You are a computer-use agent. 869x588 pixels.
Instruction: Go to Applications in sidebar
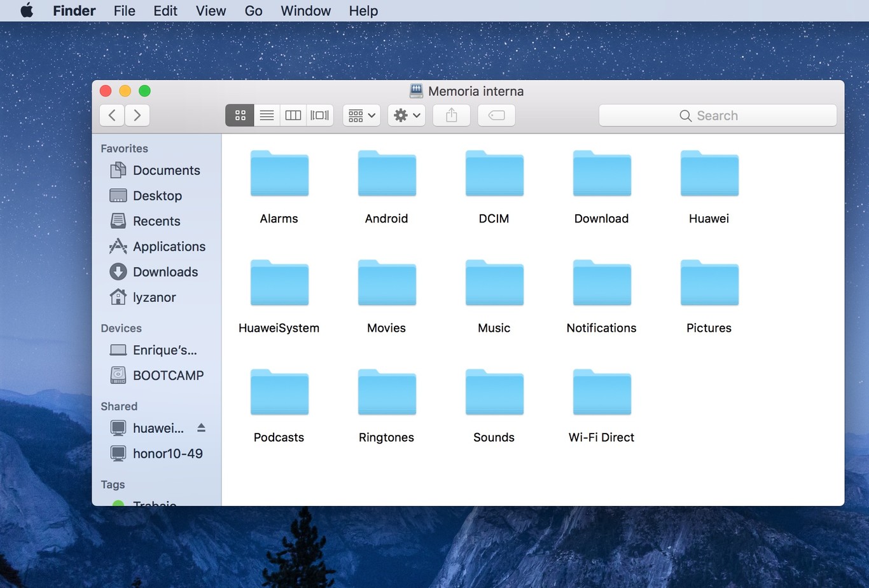point(169,247)
